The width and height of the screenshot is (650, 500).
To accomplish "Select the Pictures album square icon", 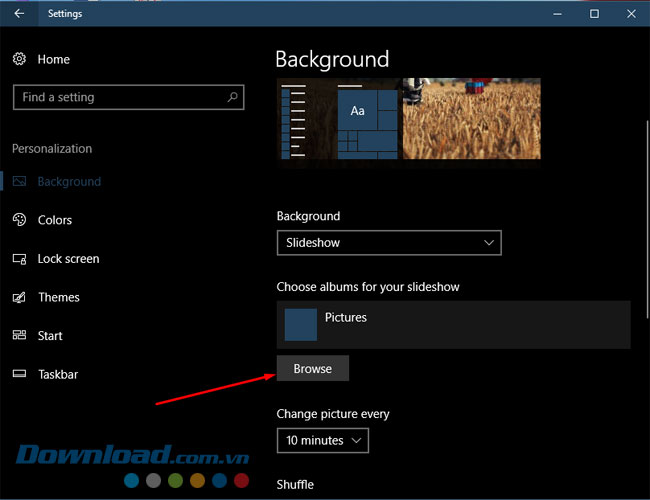I will pos(301,325).
